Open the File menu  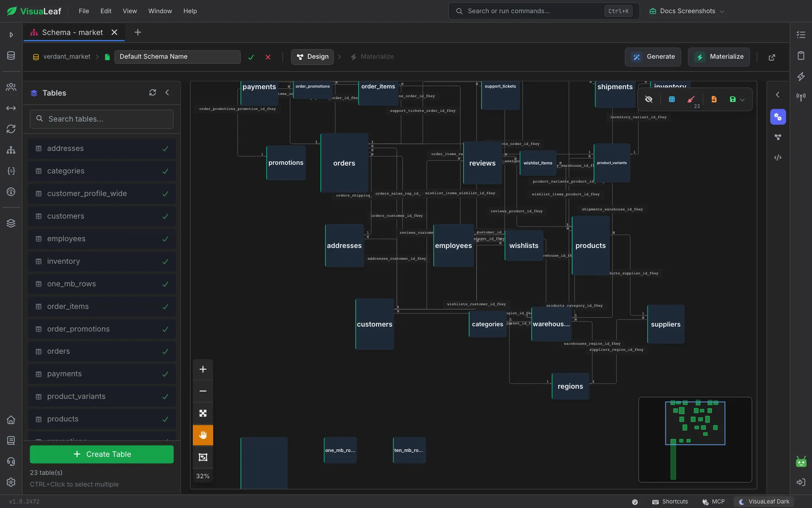(x=84, y=11)
